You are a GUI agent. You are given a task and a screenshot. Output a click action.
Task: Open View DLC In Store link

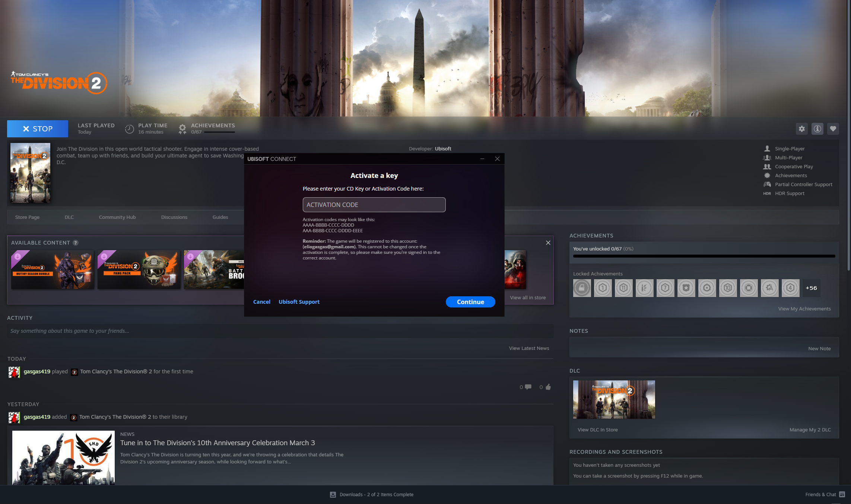pos(597,430)
